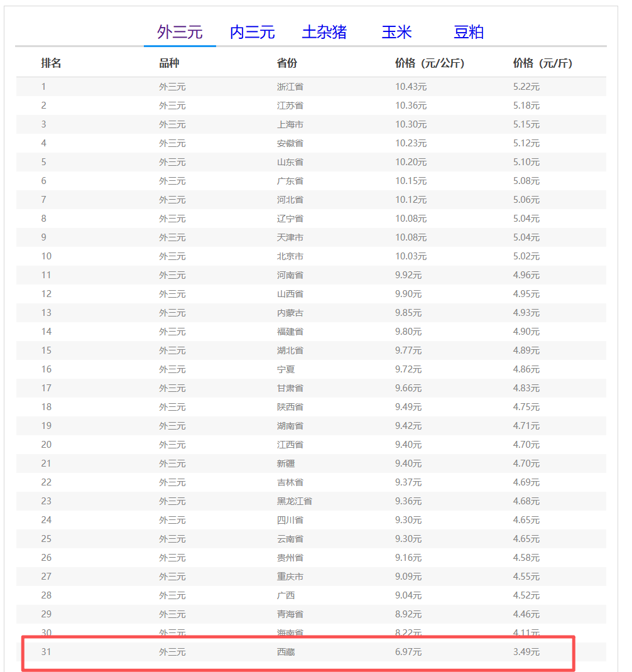Click the 4.89元 price value
Viewport: 632px width, 672px height.
click(x=526, y=350)
